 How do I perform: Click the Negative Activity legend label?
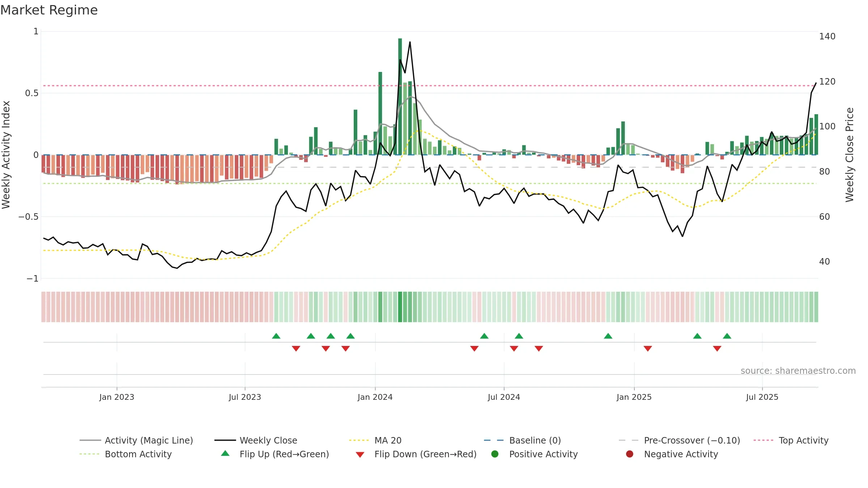tap(681, 454)
